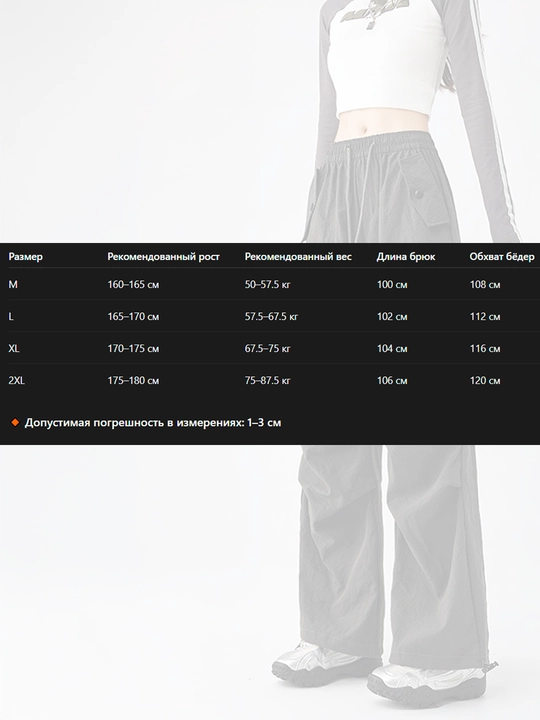540x720 pixels.
Task: Select size XL row label
Action: pyautogui.click(x=14, y=349)
